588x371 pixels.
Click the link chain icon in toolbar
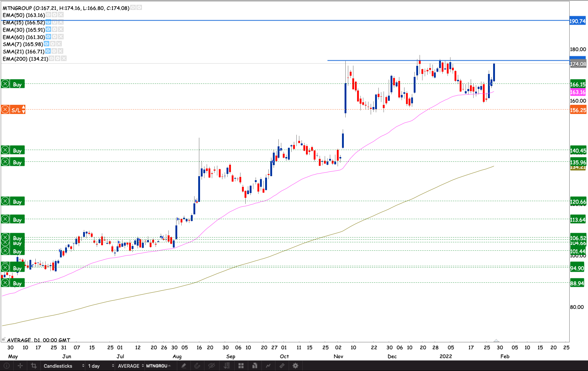[x=282, y=365]
